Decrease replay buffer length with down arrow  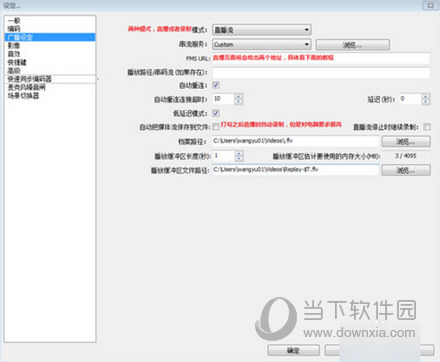(x=239, y=158)
